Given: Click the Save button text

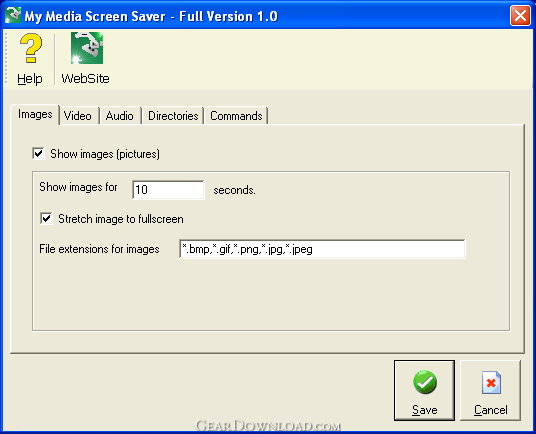Looking at the screenshot, I should [x=425, y=410].
